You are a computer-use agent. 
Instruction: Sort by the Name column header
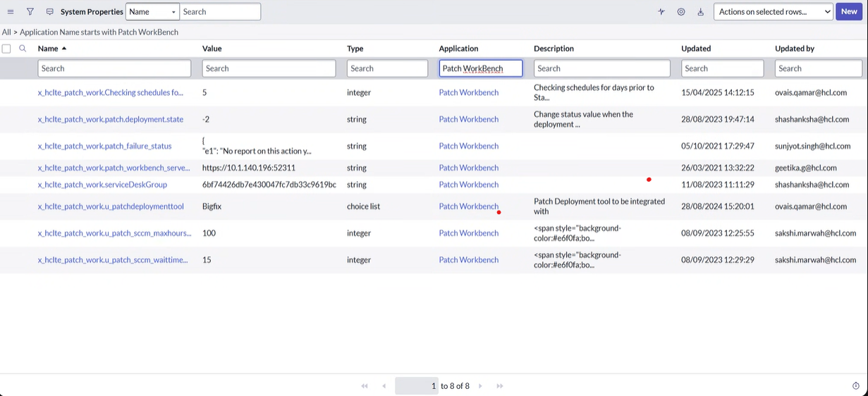tap(48, 49)
